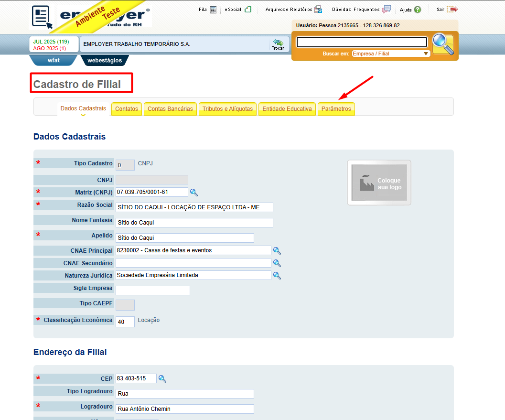Image resolution: width=505 pixels, height=420 pixels.
Task: Click the large magnifier search button
Action: (x=443, y=44)
